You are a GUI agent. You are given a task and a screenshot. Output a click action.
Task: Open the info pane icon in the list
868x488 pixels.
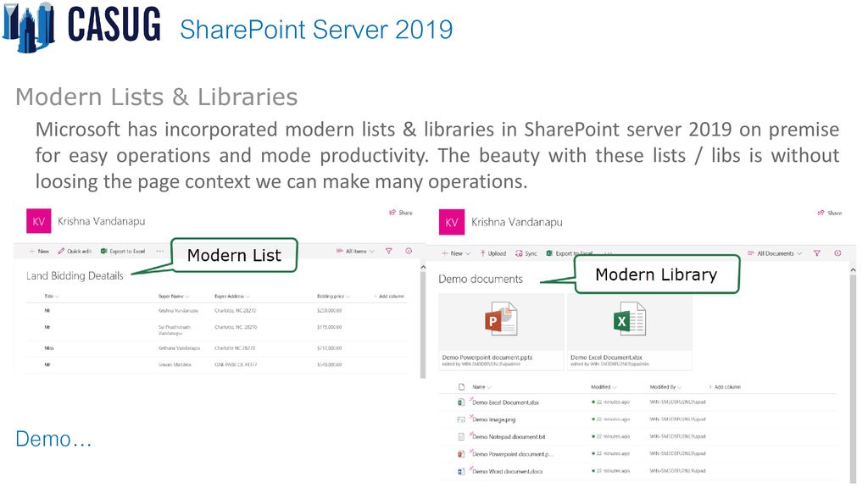(x=409, y=251)
